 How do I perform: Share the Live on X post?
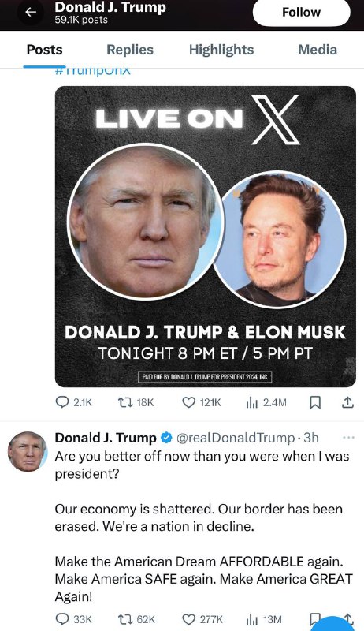click(348, 402)
